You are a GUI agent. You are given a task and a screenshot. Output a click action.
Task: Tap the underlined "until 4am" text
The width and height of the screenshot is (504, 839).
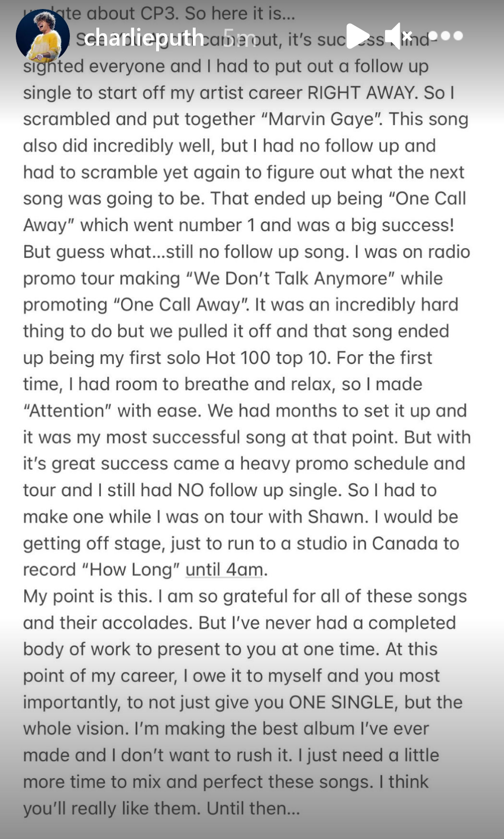click(224, 569)
